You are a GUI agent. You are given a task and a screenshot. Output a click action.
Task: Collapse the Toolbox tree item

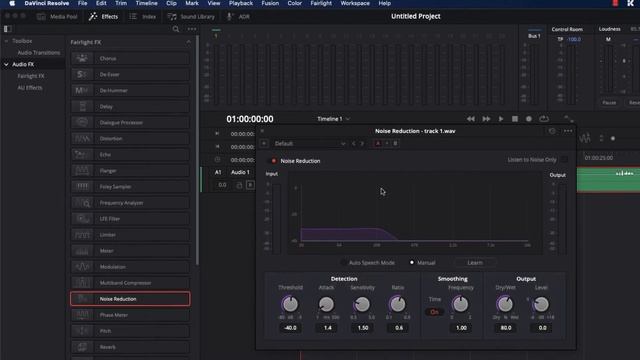point(6,41)
